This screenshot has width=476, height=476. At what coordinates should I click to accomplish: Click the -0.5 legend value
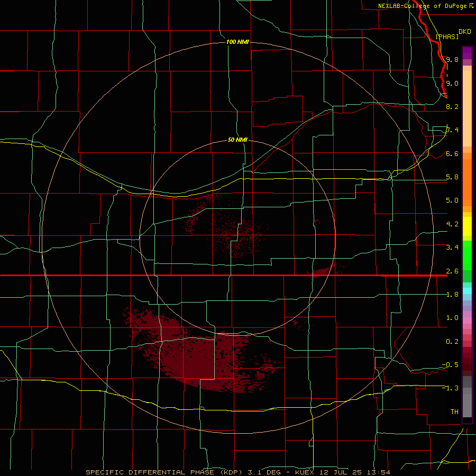coord(450,364)
